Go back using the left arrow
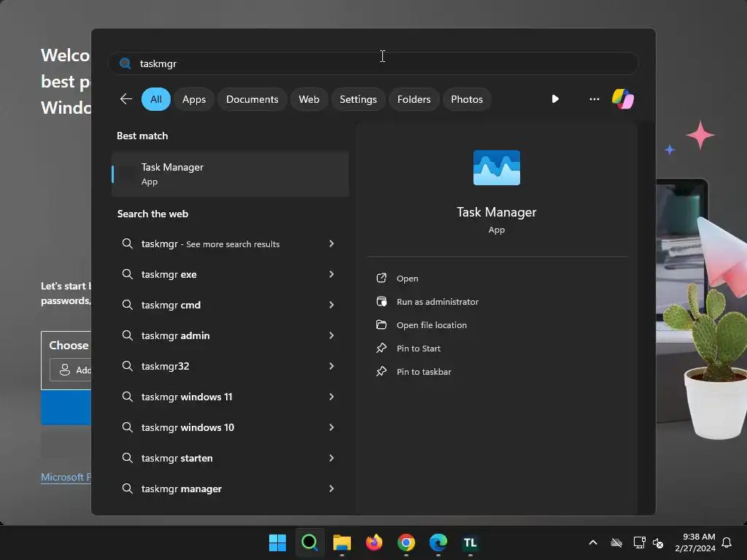This screenshot has width=747, height=560. tap(126, 99)
